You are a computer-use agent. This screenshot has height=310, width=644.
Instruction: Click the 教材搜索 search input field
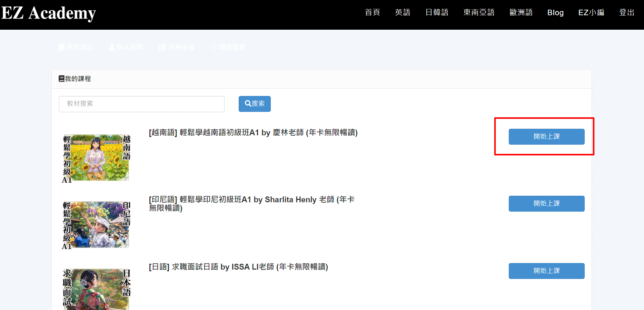click(141, 104)
